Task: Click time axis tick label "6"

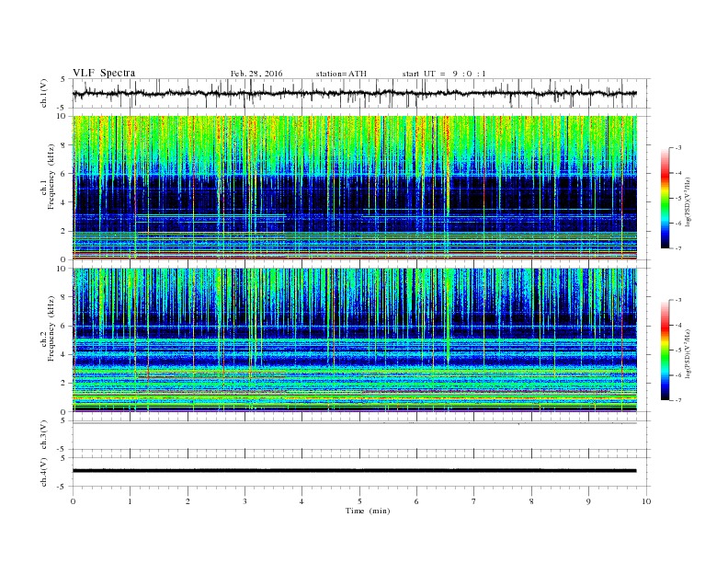Action: point(416,501)
